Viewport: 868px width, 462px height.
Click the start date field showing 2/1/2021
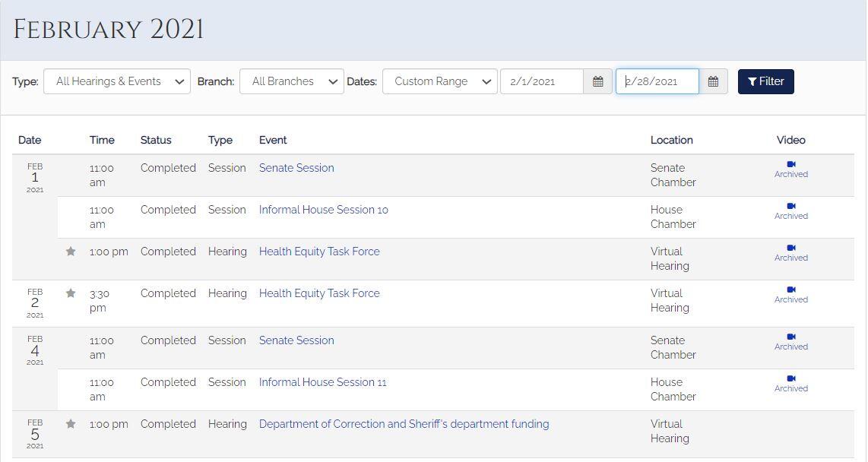click(x=541, y=81)
